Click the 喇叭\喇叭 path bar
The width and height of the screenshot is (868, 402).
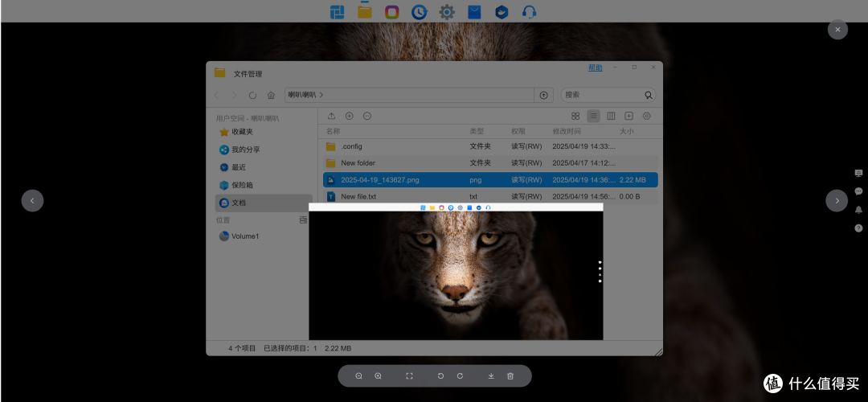[409, 95]
